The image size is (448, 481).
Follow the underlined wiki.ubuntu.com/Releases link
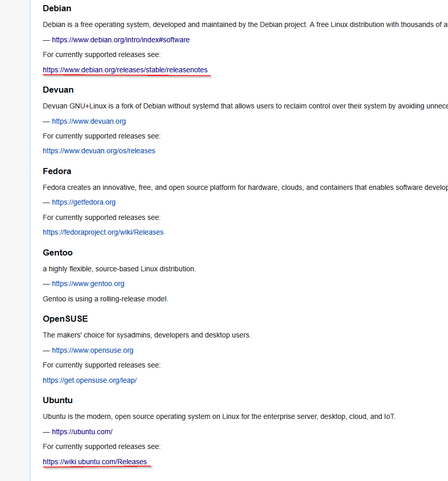tap(94, 462)
